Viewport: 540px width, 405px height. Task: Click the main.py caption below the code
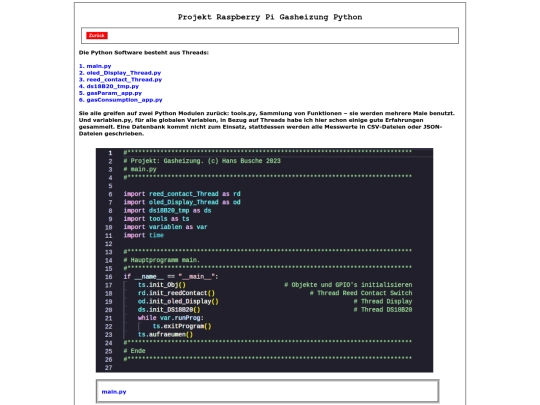coord(114,392)
